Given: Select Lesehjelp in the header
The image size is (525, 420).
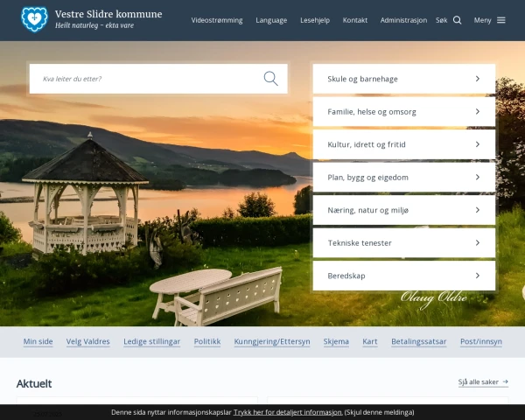Looking at the screenshot, I should pyautogui.click(x=315, y=20).
